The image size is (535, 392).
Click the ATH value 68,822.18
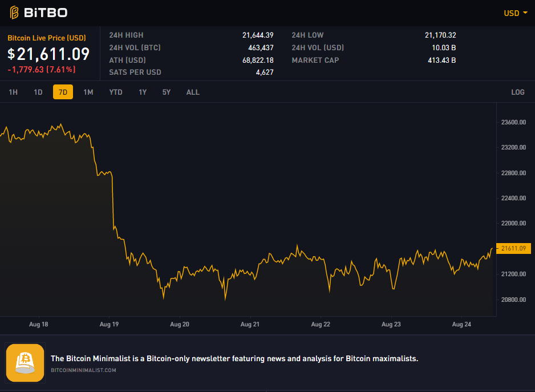pyautogui.click(x=258, y=60)
